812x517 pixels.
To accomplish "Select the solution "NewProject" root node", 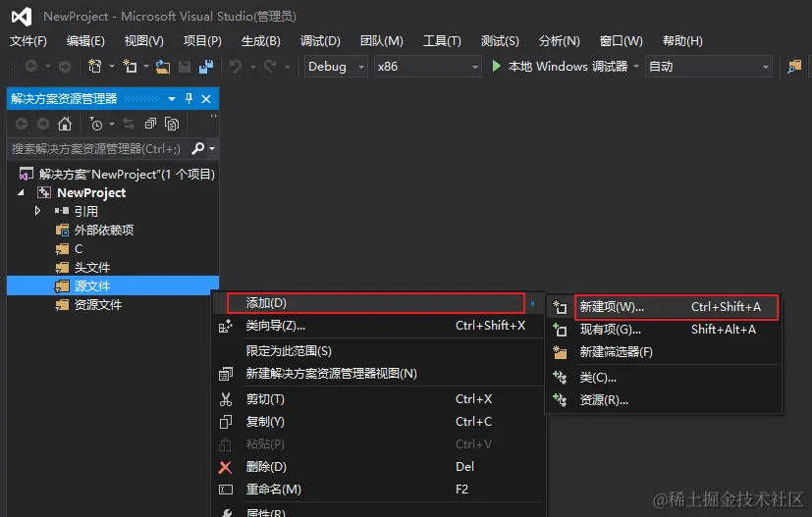I will click(x=127, y=175).
